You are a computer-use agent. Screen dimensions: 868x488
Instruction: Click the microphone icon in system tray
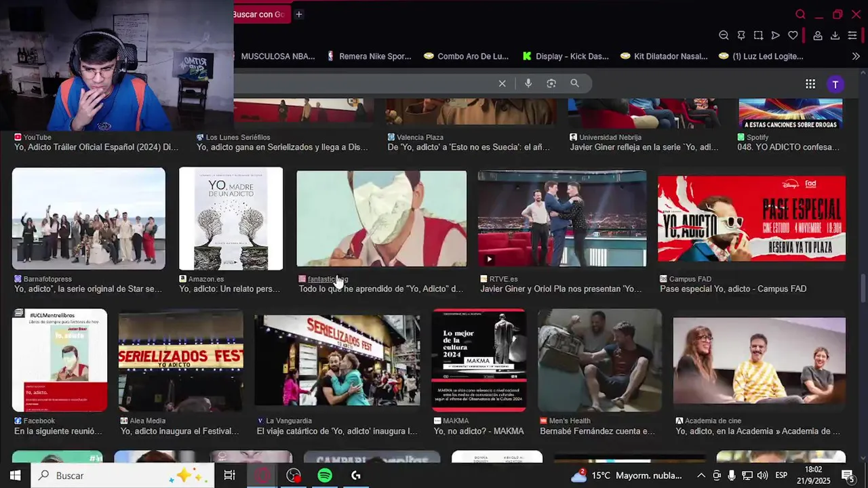732,476
